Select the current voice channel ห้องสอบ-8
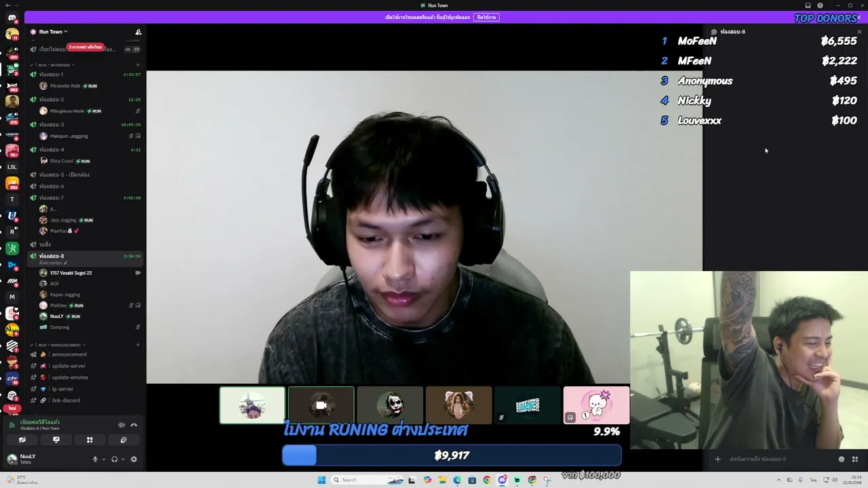868x488 pixels. tap(85, 258)
